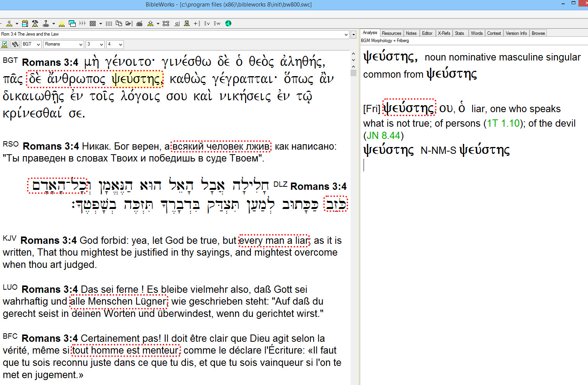
Task: Click the small arrow button beside command line
Action: tap(354, 34)
